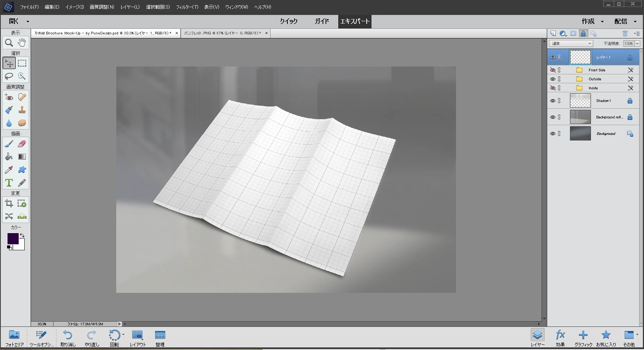Open the レイアウト layout button

[138, 338]
